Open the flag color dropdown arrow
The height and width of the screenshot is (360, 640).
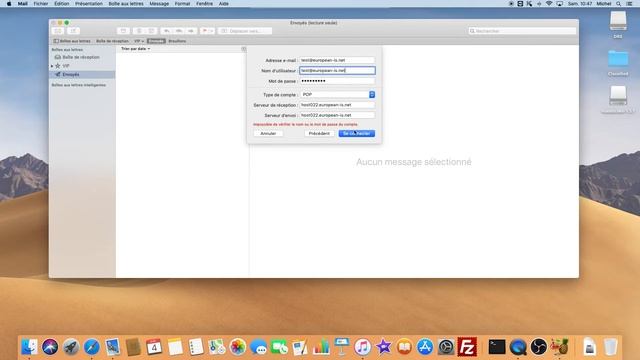(211, 31)
